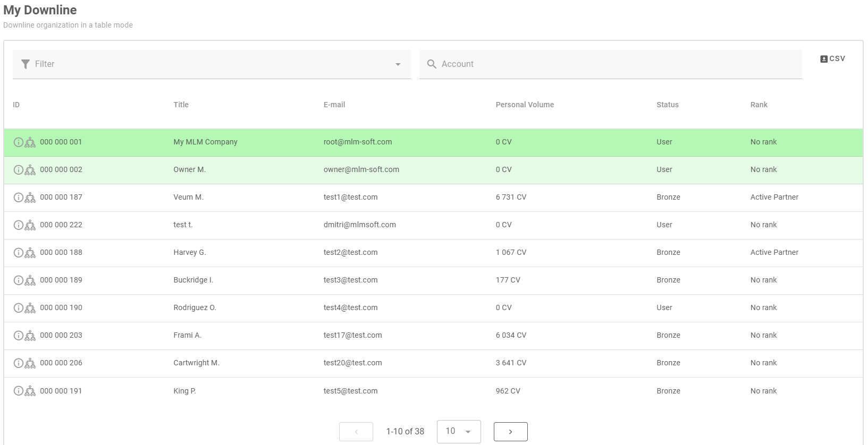
Task: Open info icon for Frami A.
Action: [x=18, y=336]
